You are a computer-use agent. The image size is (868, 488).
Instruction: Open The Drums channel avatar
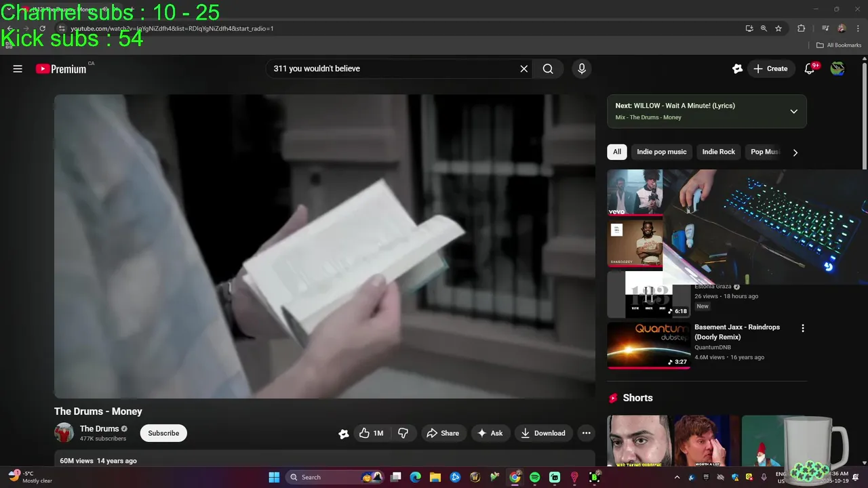[x=64, y=432]
